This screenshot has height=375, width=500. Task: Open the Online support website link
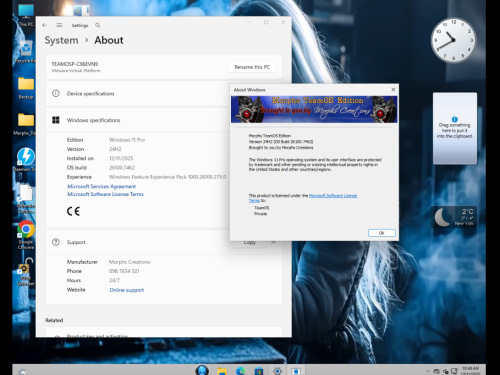tap(127, 290)
